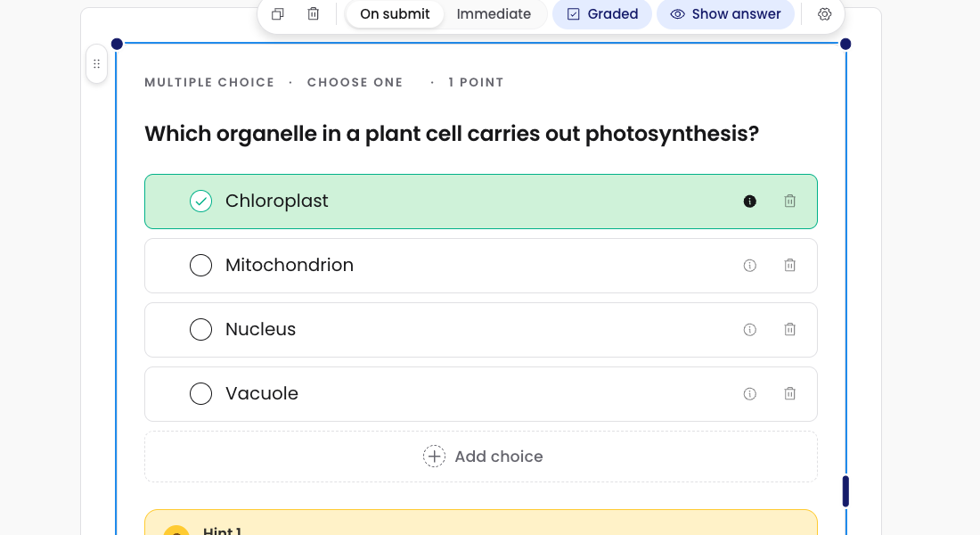Select the Hint 1 box
980x535 pixels.
[480, 523]
